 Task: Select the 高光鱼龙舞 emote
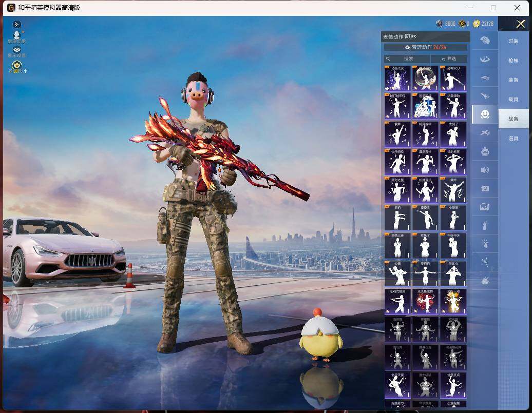coord(425,302)
